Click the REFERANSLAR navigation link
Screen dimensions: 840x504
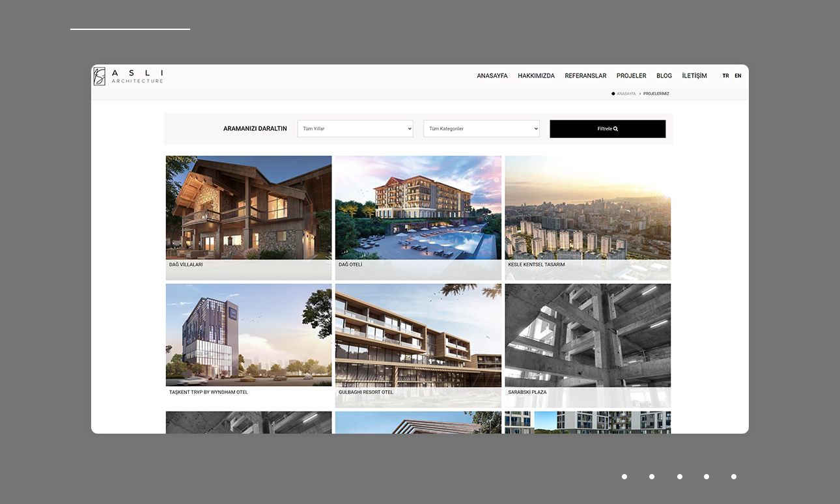click(x=585, y=76)
